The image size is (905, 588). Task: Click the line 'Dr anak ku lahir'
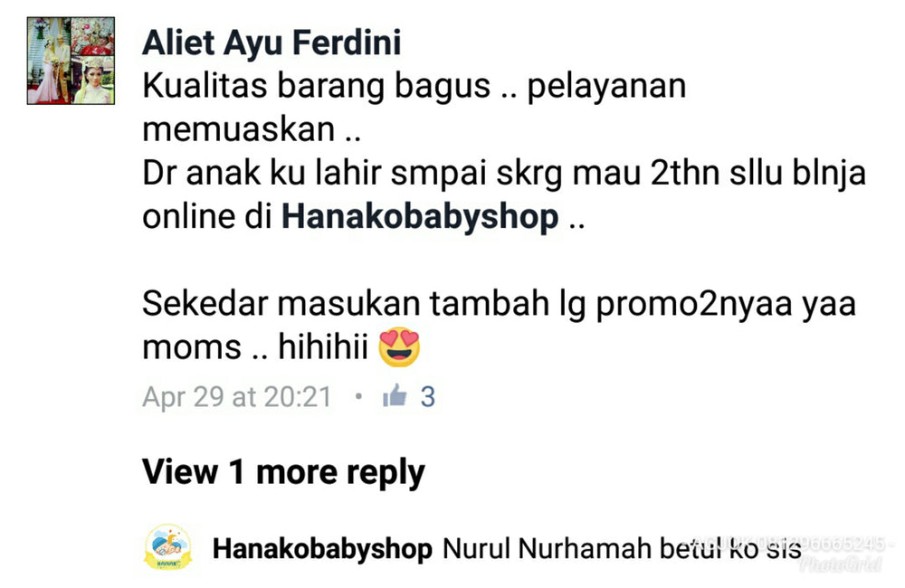pos(504,173)
